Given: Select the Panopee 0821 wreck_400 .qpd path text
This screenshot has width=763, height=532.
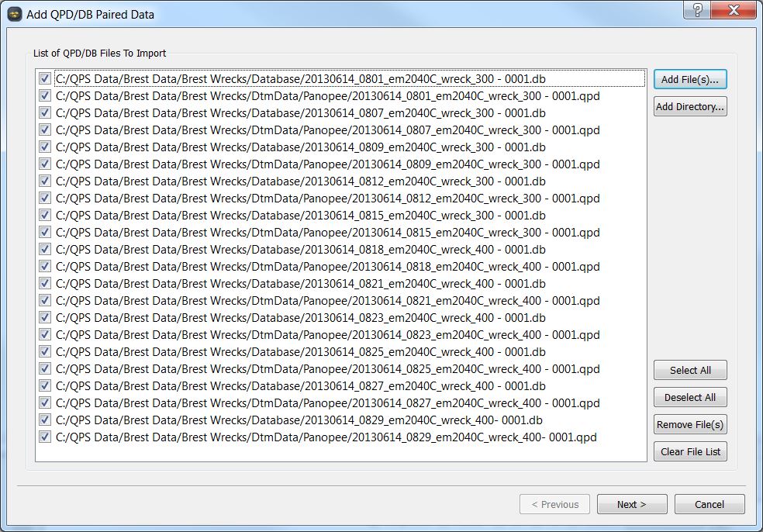Looking at the screenshot, I should [x=327, y=301].
